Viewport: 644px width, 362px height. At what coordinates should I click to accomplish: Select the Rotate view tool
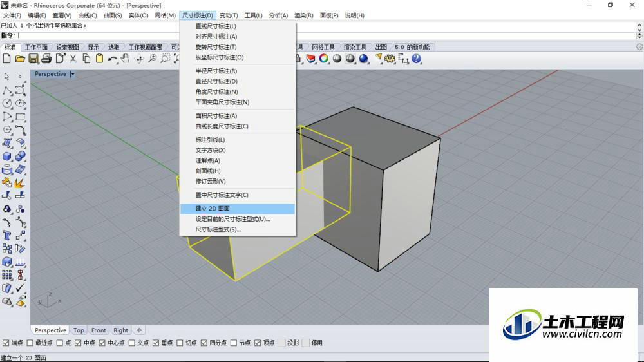(139, 59)
